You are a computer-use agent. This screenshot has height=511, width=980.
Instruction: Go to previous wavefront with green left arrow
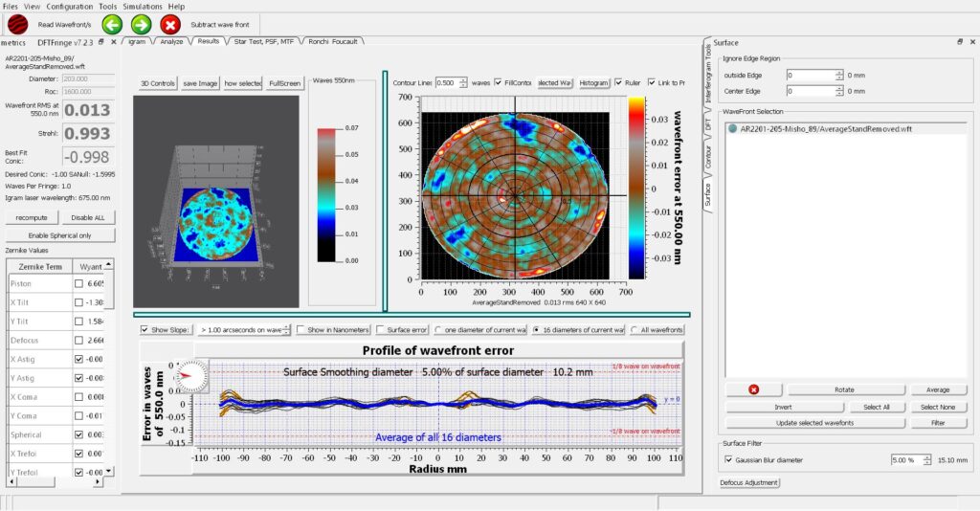[112, 24]
